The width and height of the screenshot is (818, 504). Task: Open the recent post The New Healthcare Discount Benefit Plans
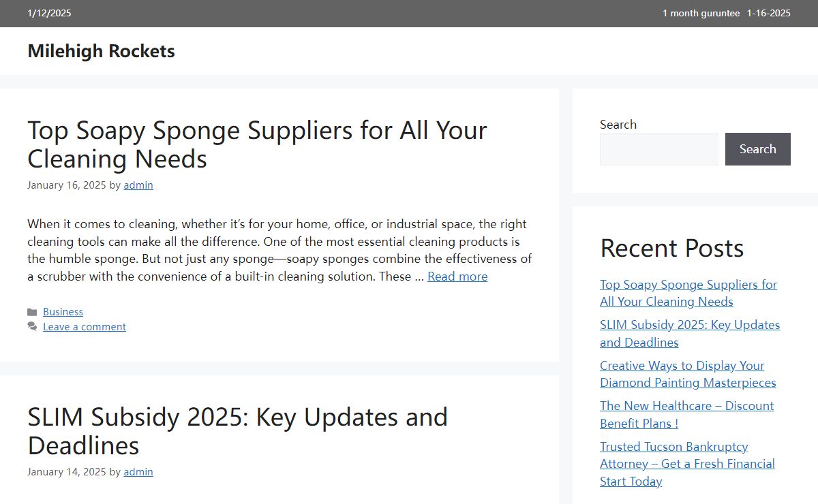pos(686,414)
